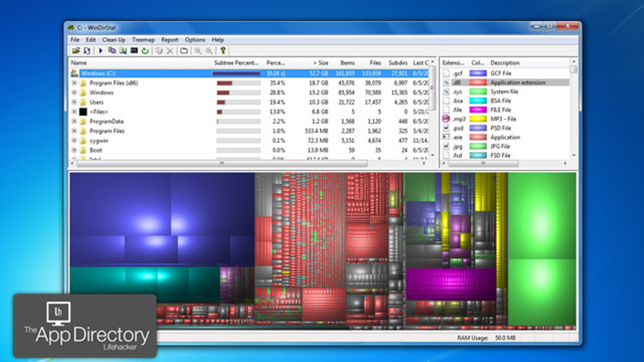
Task: Click the System file description text
Action: click(x=504, y=92)
